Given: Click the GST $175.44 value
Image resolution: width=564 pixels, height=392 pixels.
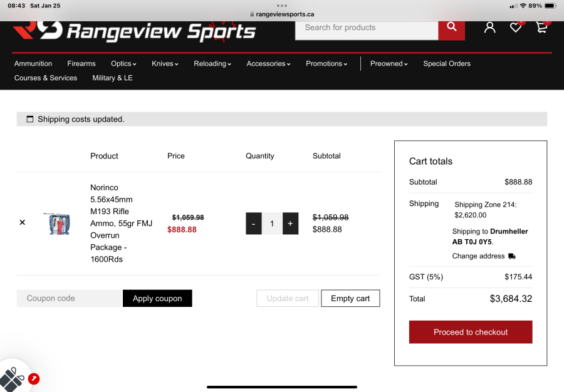Looking at the screenshot, I should [518, 277].
